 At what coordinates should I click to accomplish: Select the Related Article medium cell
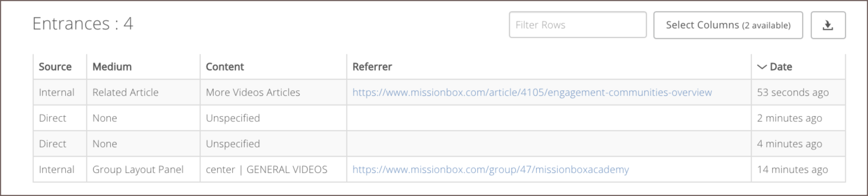(143, 92)
